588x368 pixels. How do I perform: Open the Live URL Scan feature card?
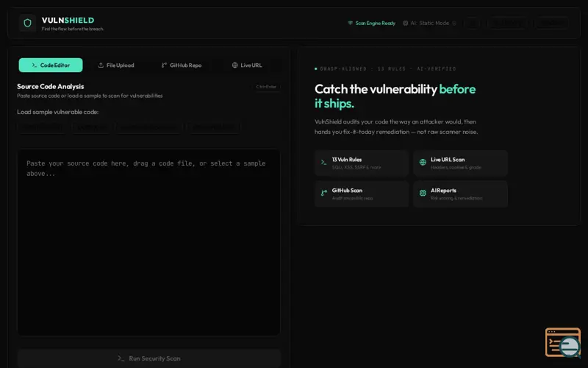click(x=461, y=163)
